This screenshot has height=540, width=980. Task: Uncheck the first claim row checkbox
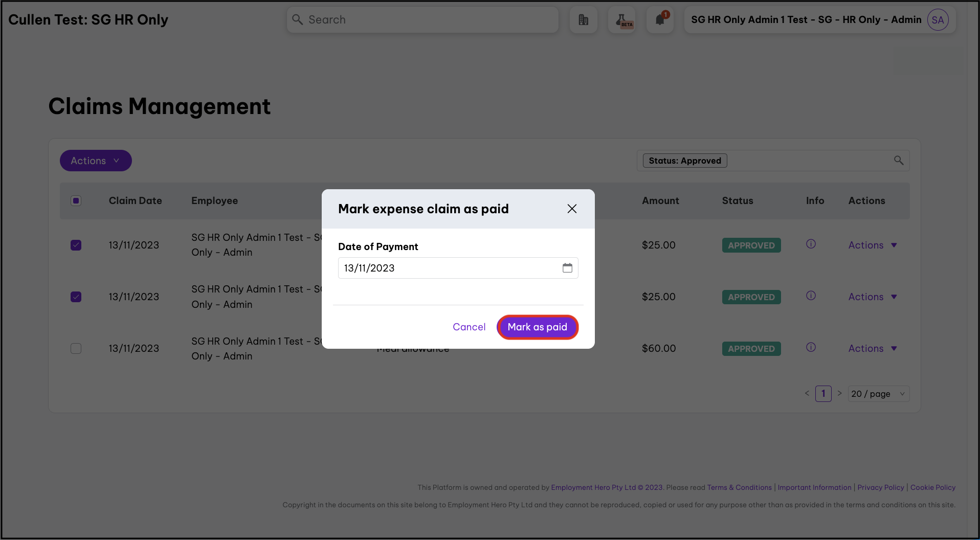[x=76, y=245]
